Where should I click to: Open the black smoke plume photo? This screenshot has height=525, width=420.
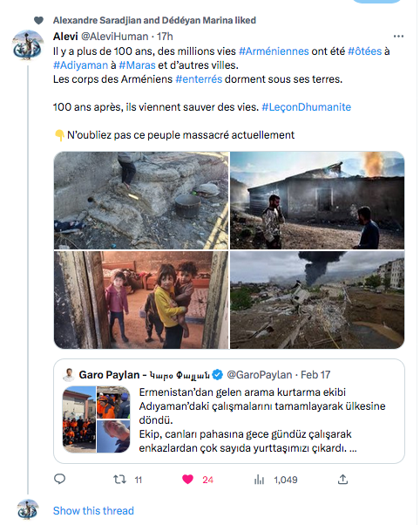coord(317,300)
